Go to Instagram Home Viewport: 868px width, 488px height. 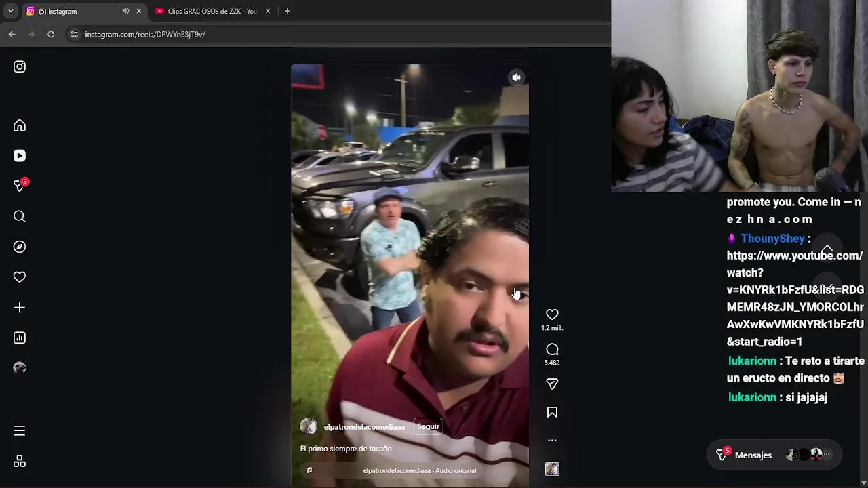(20, 125)
